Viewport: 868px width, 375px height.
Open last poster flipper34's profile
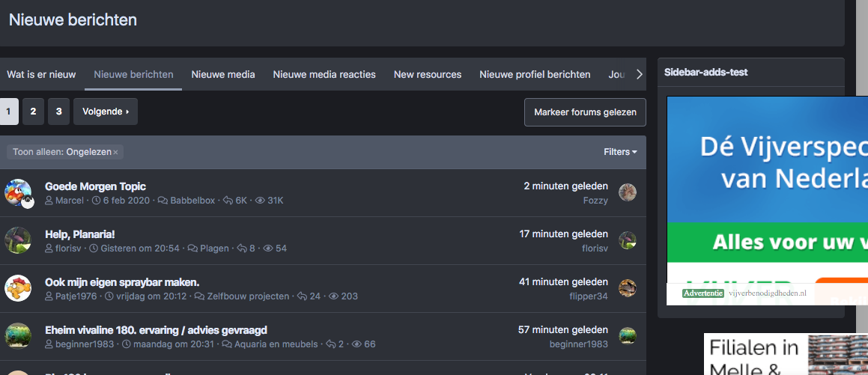click(589, 296)
